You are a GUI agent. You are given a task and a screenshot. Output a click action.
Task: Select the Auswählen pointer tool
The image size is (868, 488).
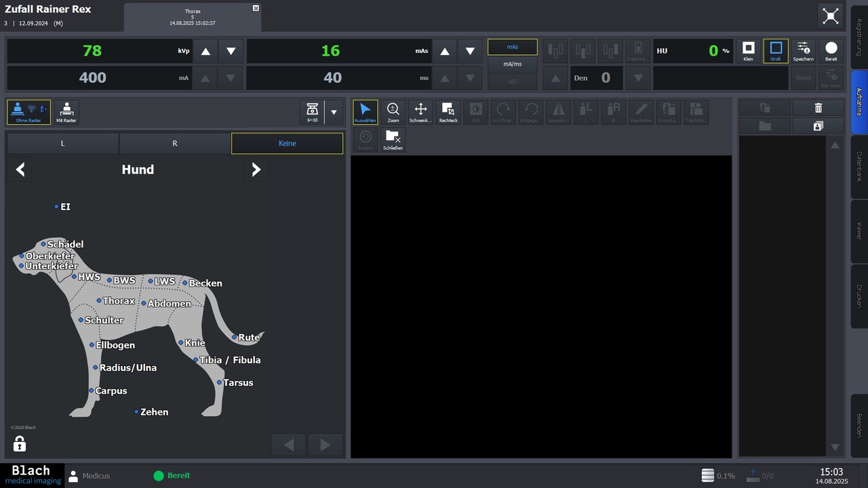pos(365,112)
